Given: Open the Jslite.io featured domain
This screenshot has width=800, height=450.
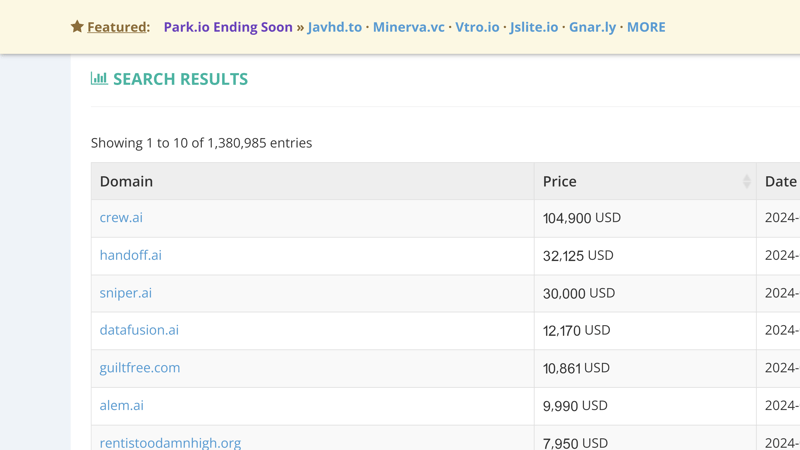Looking at the screenshot, I should pyautogui.click(x=534, y=27).
